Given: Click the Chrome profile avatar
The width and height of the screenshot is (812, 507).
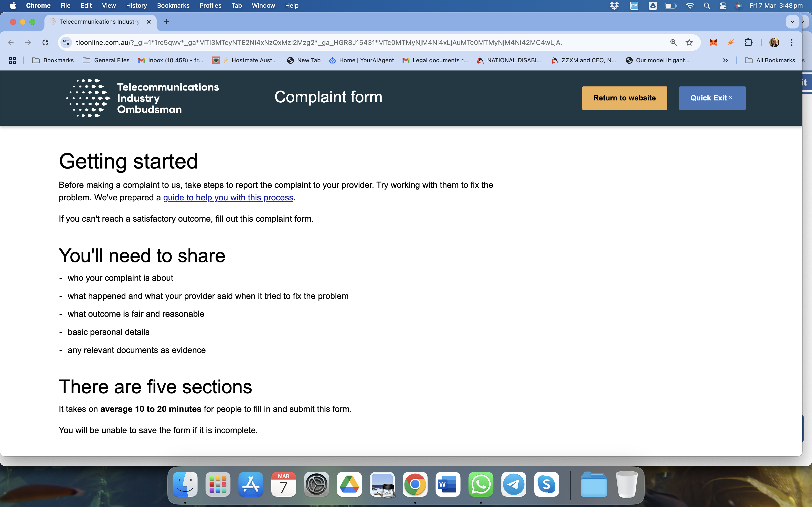Looking at the screenshot, I should (x=774, y=42).
